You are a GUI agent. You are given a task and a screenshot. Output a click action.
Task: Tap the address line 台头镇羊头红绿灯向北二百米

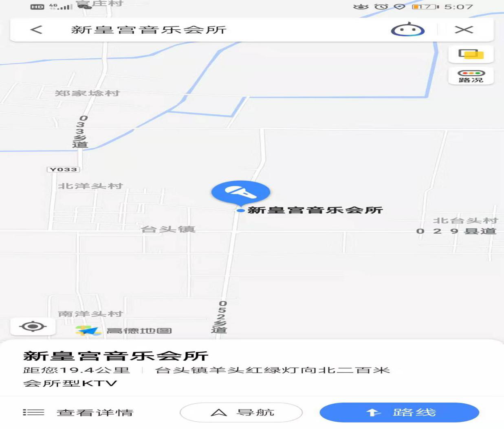pyautogui.click(x=273, y=370)
